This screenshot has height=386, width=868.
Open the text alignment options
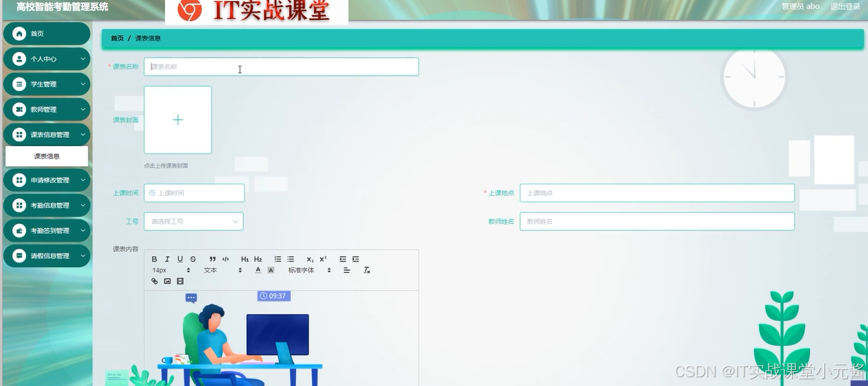(347, 270)
